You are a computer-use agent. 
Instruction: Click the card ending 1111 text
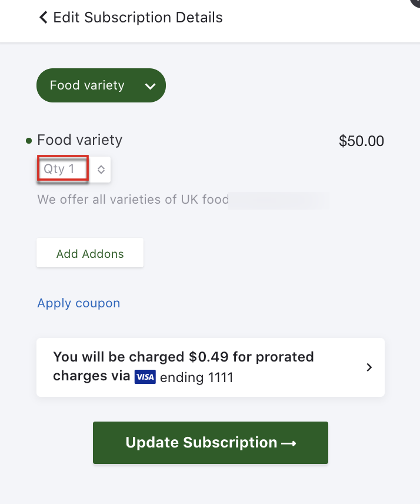[x=196, y=377]
